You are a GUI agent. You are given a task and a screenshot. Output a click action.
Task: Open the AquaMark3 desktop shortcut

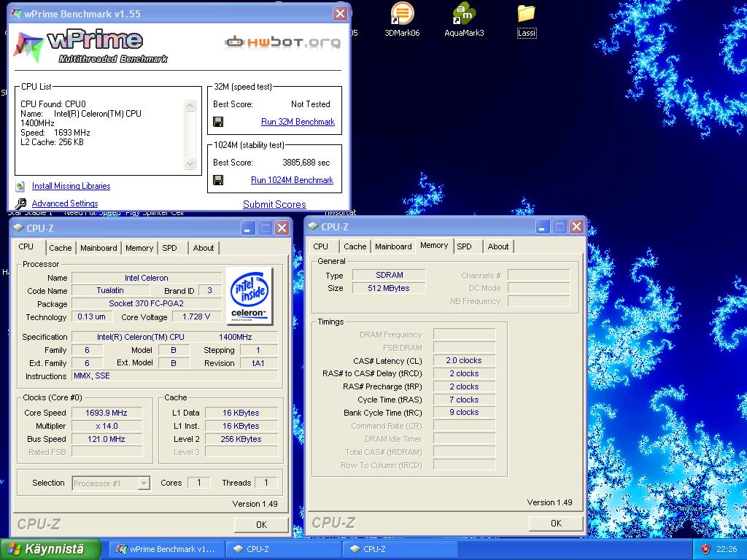(464, 19)
